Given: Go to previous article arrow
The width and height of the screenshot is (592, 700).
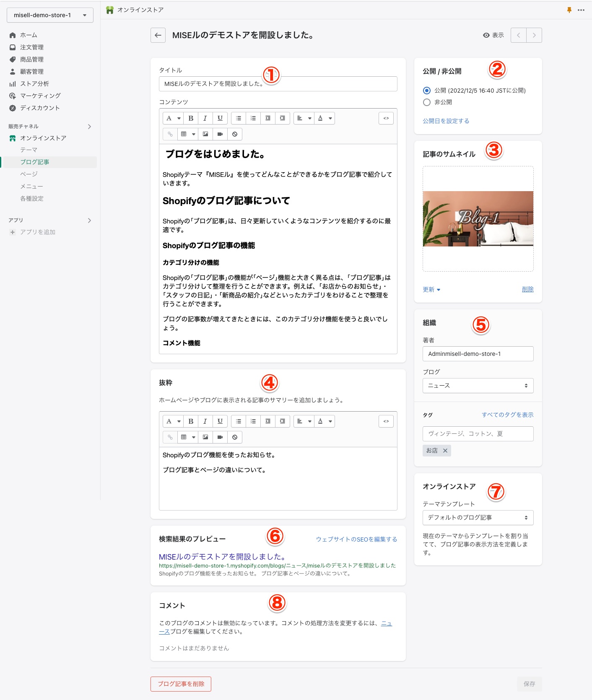Looking at the screenshot, I should (x=519, y=35).
